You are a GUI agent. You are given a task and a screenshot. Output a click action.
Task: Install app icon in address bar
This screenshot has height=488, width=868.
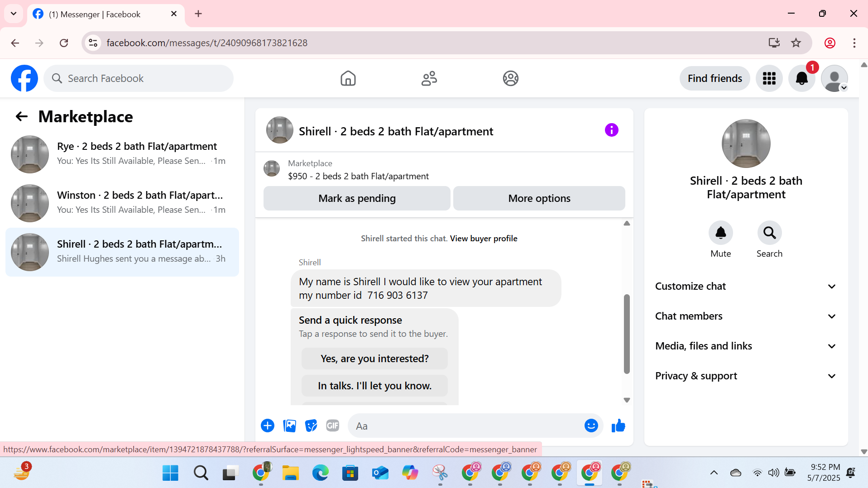click(x=774, y=43)
